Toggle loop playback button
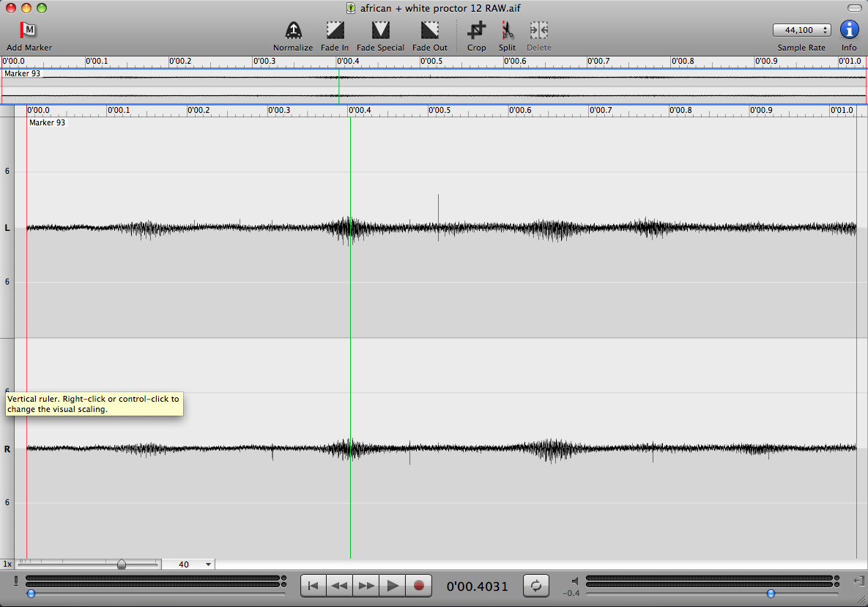Image resolution: width=868 pixels, height=607 pixels. tap(535, 586)
